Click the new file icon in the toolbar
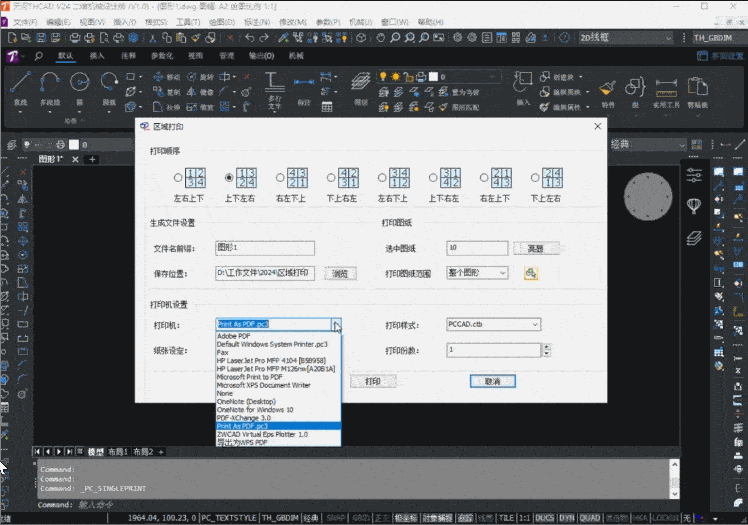 pos(12,38)
